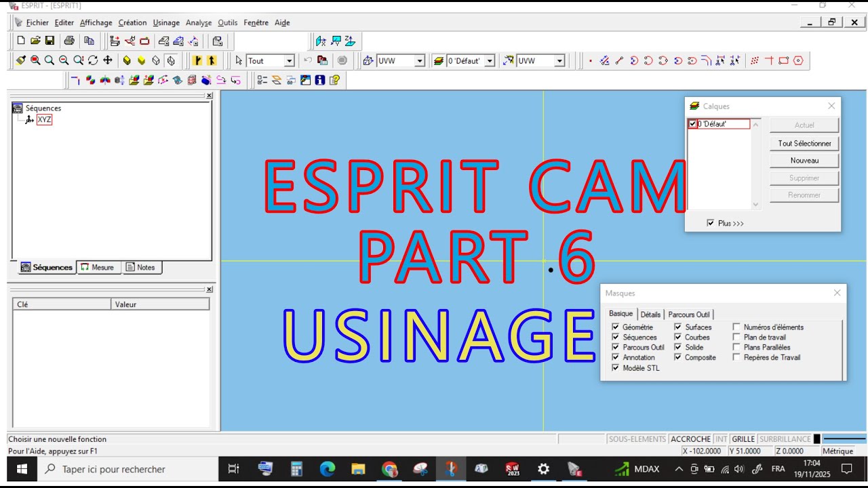Toggle the Parcours Outil mask checkbox
Viewport: 868px width, 488px height.
click(x=616, y=348)
